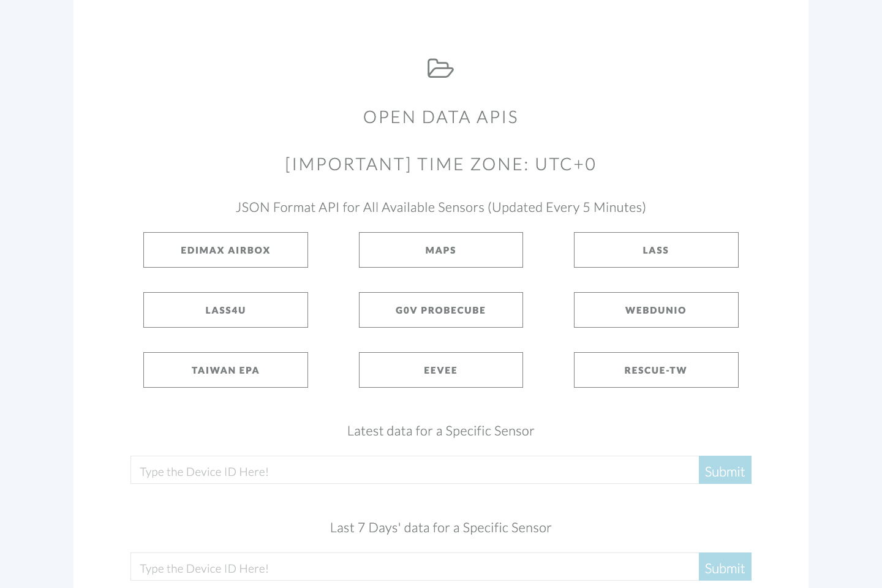Click the JSON Format API description text

[440, 207]
